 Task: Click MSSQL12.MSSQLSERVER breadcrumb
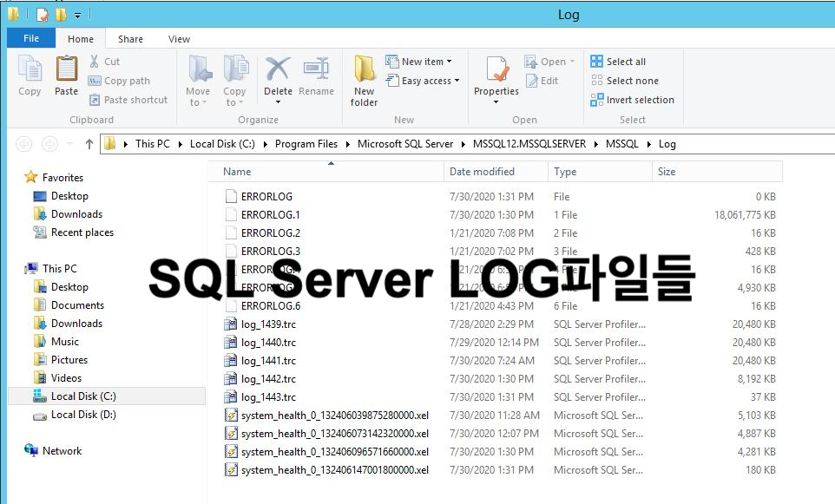click(x=529, y=144)
